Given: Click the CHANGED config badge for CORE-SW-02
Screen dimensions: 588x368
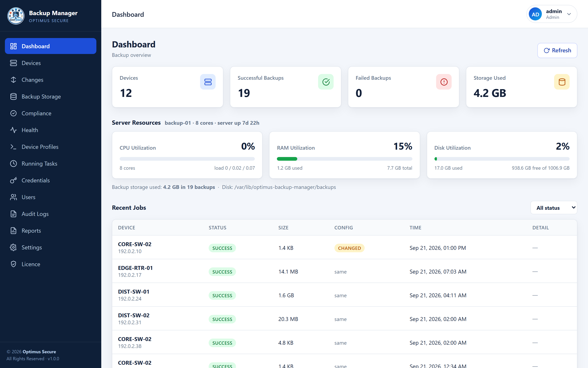Looking at the screenshot, I should click(349, 248).
